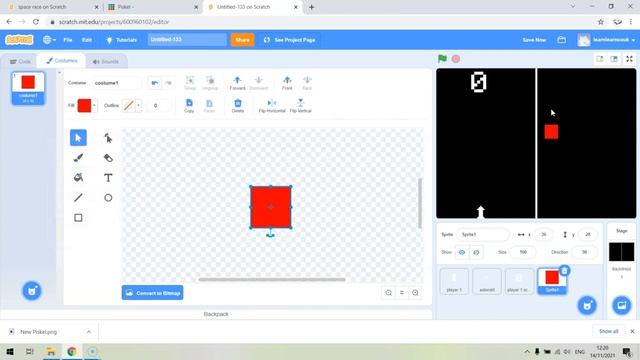Image resolution: width=640 pixels, height=360 pixels.
Task: Select the Text tool
Action: [108, 178]
